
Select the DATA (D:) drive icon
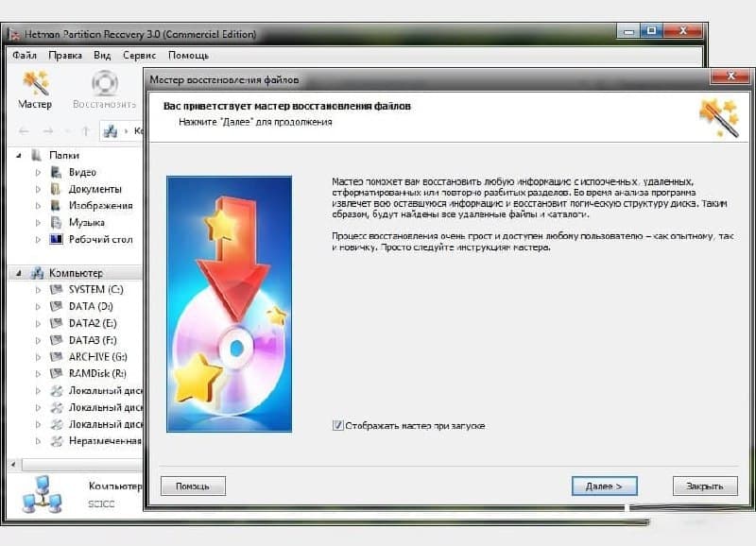point(56,306)
